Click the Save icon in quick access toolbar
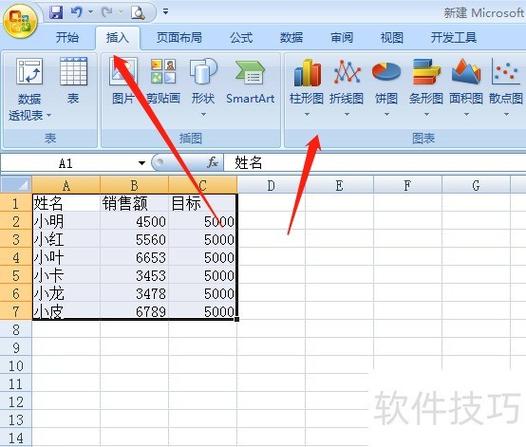Image resolution: width=526 pixels, height=447 pixels. point(56,12)
